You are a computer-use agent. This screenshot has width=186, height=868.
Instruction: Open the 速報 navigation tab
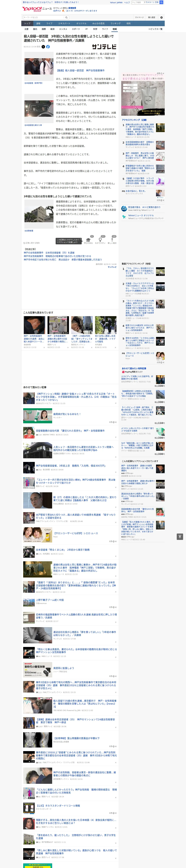38,23
